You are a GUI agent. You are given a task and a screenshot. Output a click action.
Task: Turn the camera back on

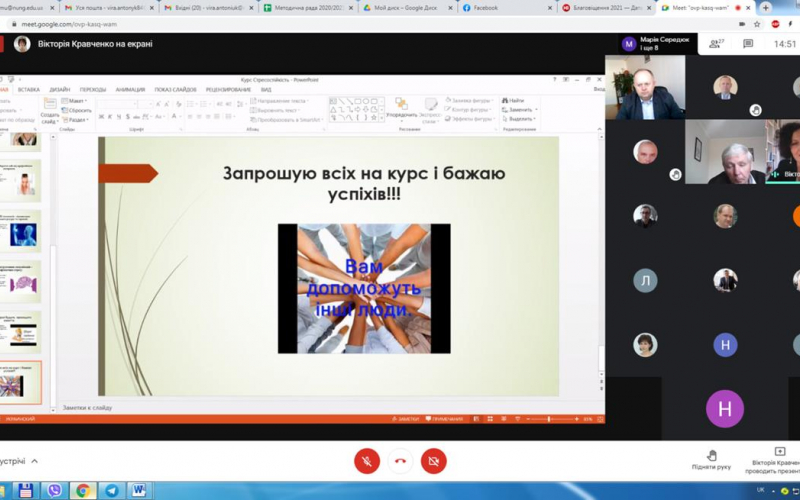pos(434,461)
